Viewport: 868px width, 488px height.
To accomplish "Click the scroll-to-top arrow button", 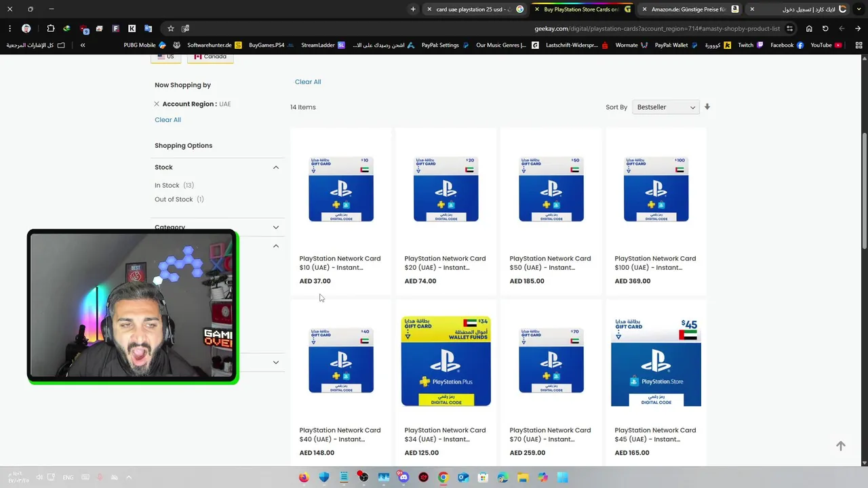I will pyautogui.click(x=841, y=446).
